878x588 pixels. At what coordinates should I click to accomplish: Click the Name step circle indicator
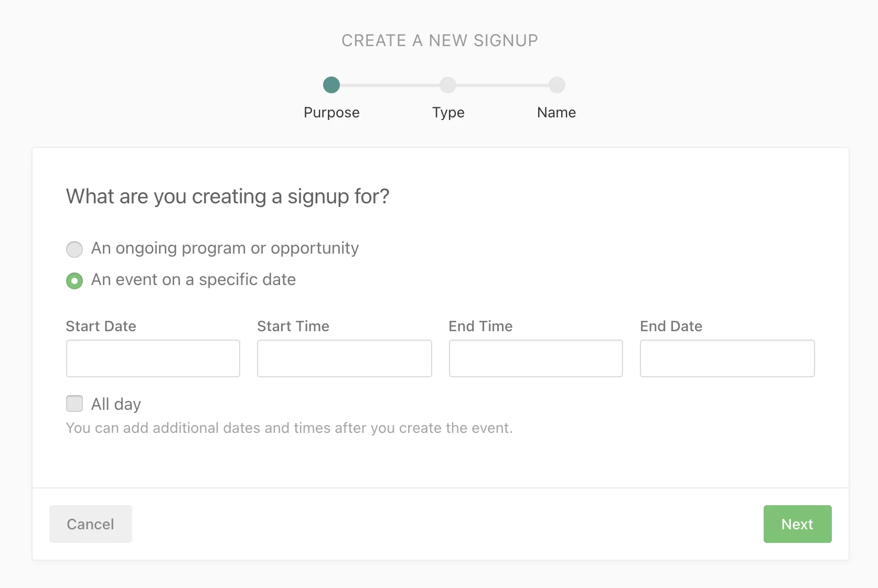[x=556, y=85]
